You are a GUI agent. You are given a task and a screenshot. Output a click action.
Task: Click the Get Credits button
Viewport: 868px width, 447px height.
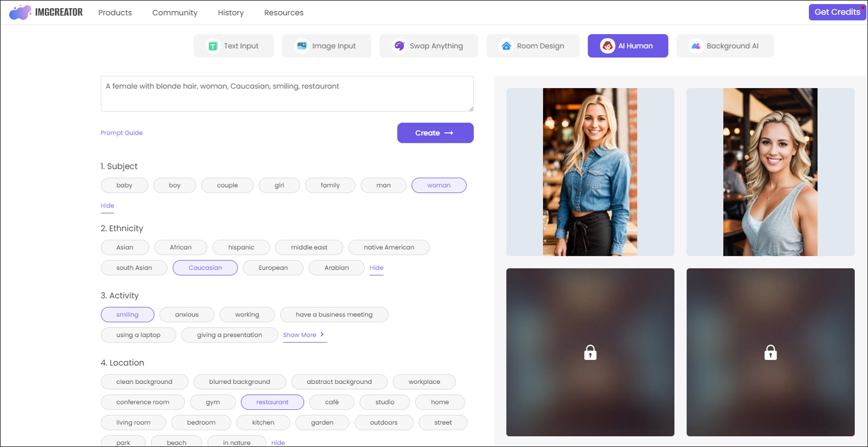[x=837, y=12]
